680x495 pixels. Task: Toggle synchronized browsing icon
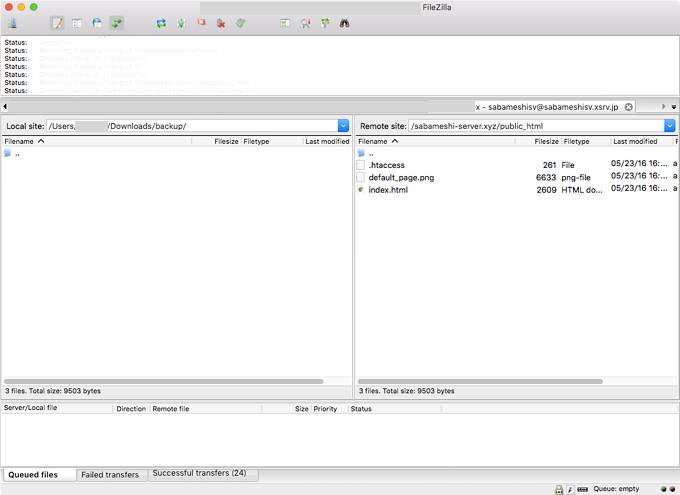coord(325,23)
